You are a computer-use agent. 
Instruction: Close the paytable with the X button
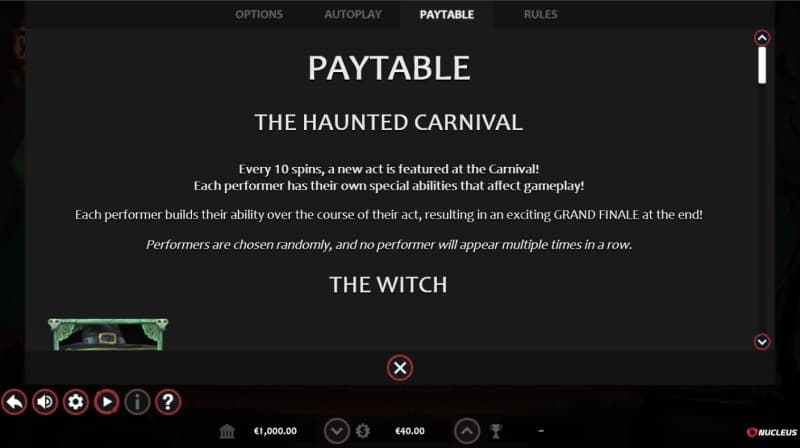[400, 368]
